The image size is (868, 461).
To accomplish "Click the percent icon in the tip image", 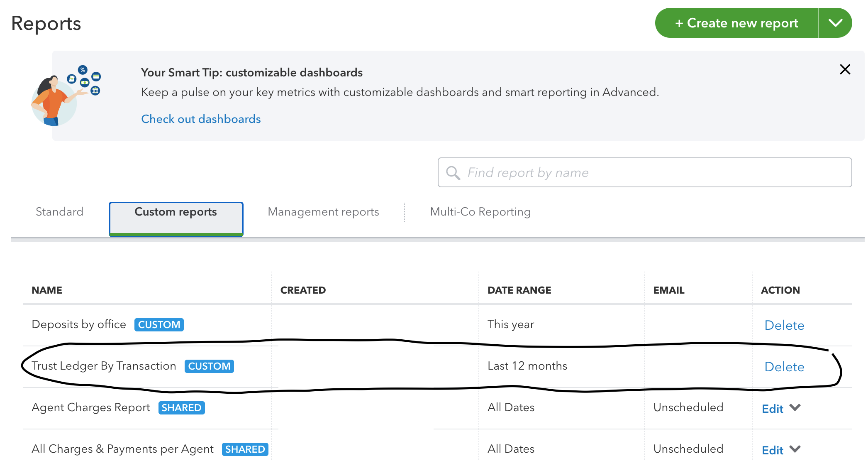I will coord(82,71).
